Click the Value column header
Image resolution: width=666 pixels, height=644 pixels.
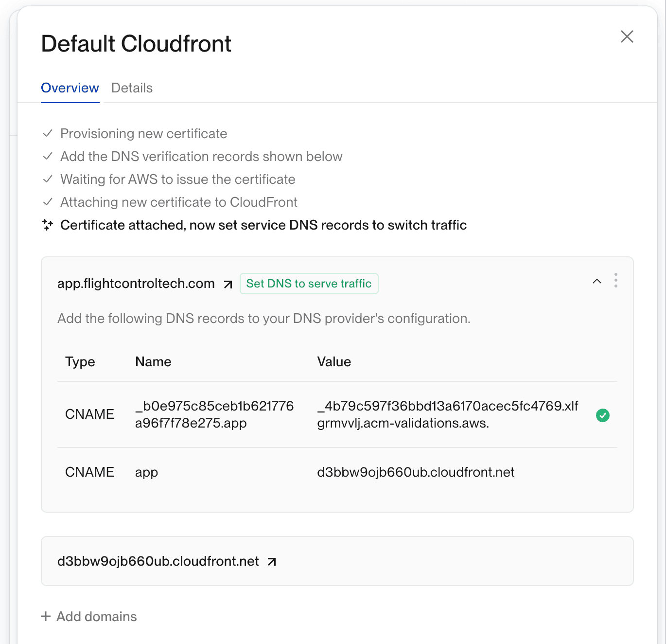click(x=334, y=362)
